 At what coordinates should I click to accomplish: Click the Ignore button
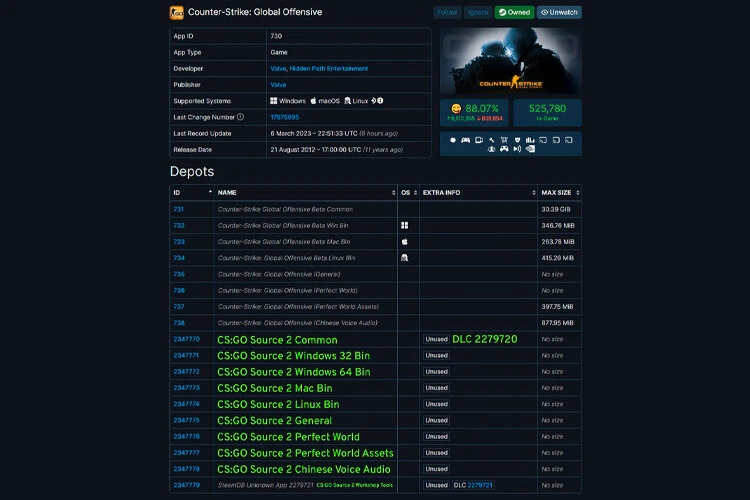(x=478, y=12)
